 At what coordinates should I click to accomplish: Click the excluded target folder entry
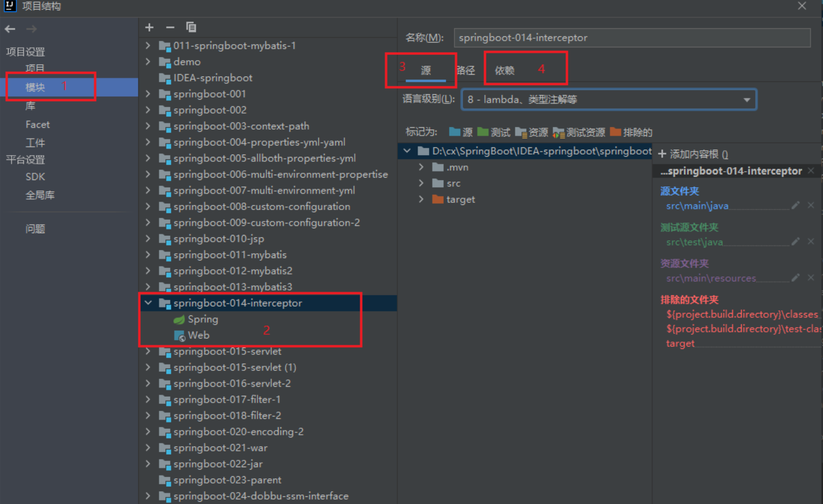click(680, 343)
